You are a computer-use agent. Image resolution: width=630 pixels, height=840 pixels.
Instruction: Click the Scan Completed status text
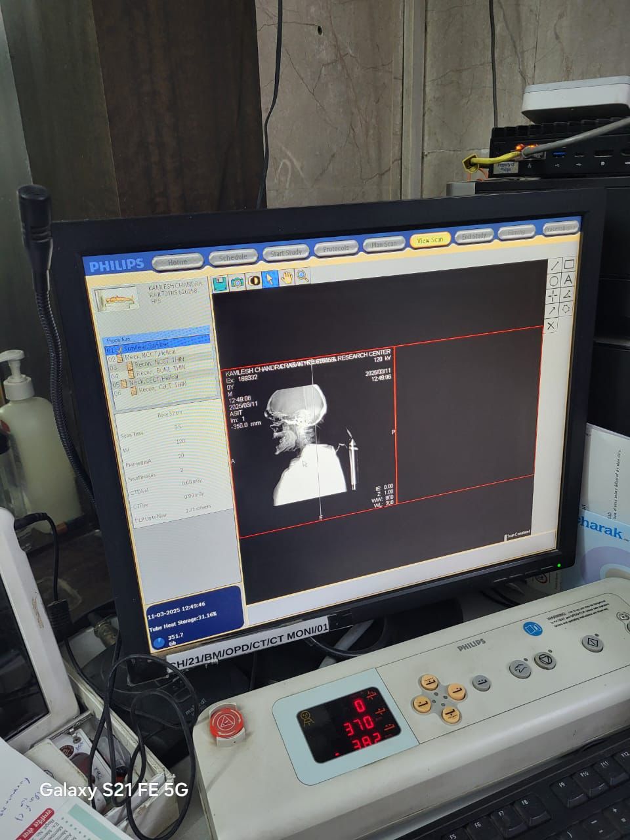coord(518,535)
